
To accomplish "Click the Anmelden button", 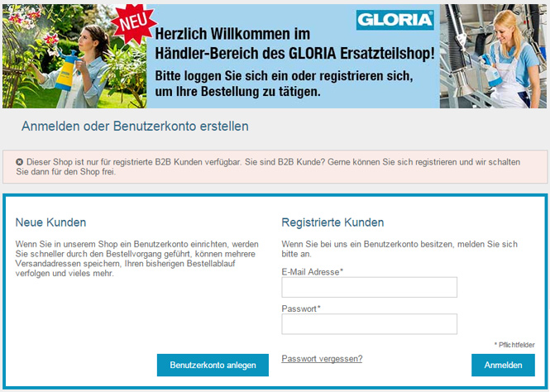I will [503, 365].
